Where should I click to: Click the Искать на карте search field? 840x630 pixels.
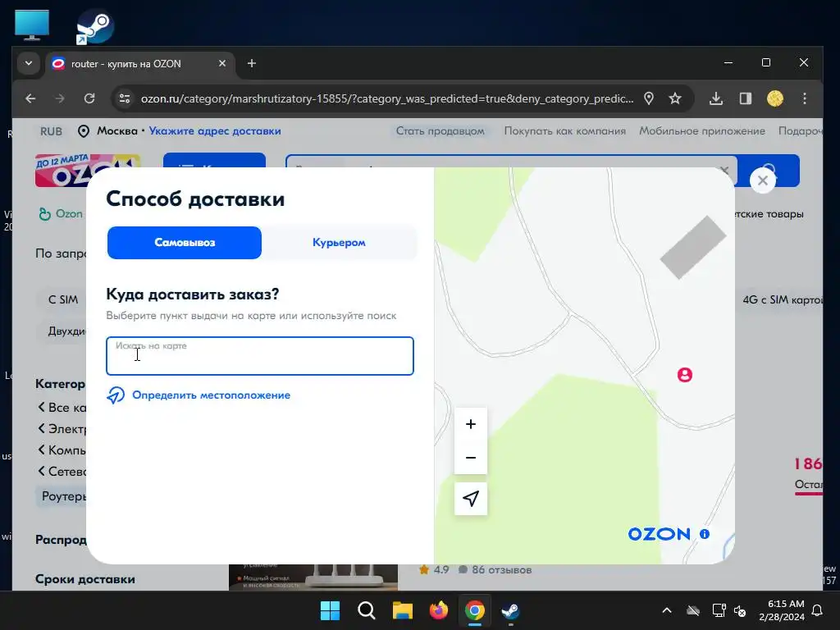coord(260,356)
